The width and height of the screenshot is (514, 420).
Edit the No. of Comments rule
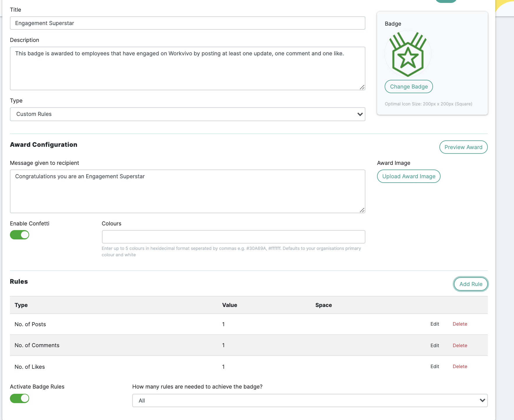tap(435, 345)
